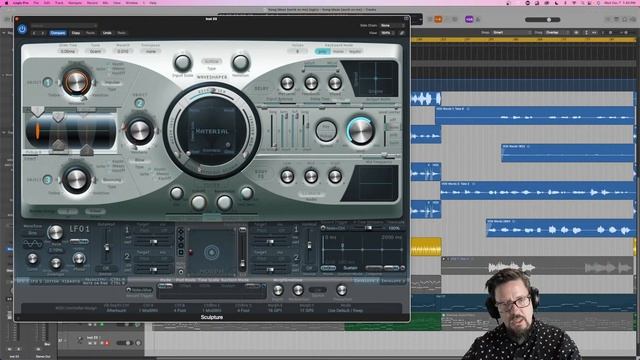
Task: Click Delay Feedback knob
Action: [311, 83]
